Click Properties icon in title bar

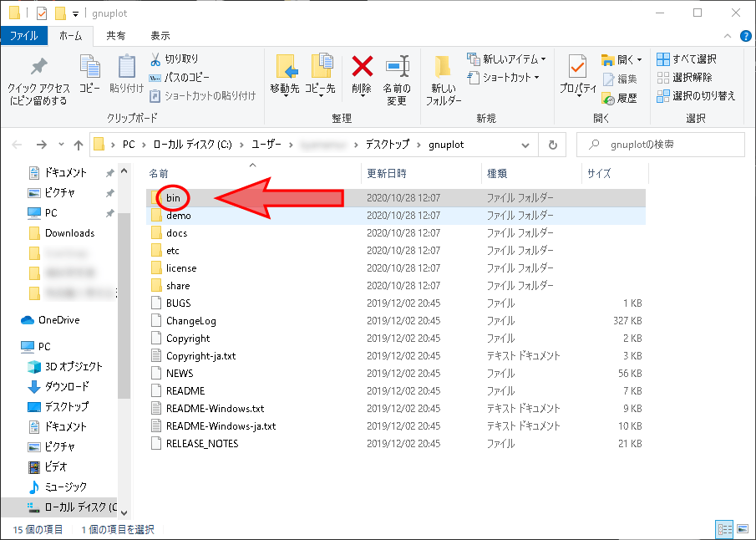tap(42, 13)
